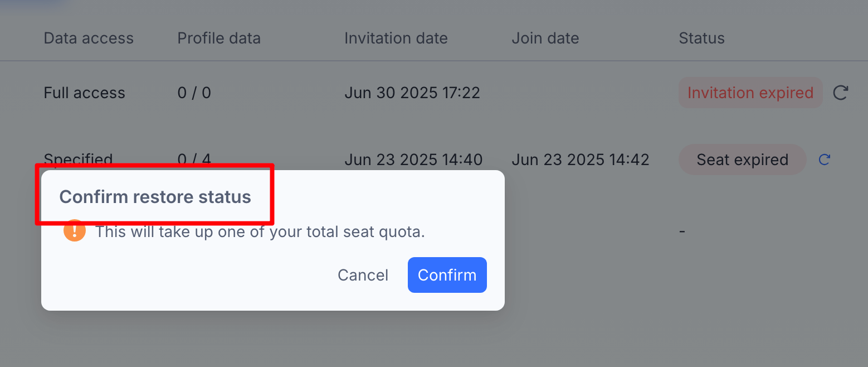
Task: Select the Seat expired status badge
Action: [x=742, y=160]
